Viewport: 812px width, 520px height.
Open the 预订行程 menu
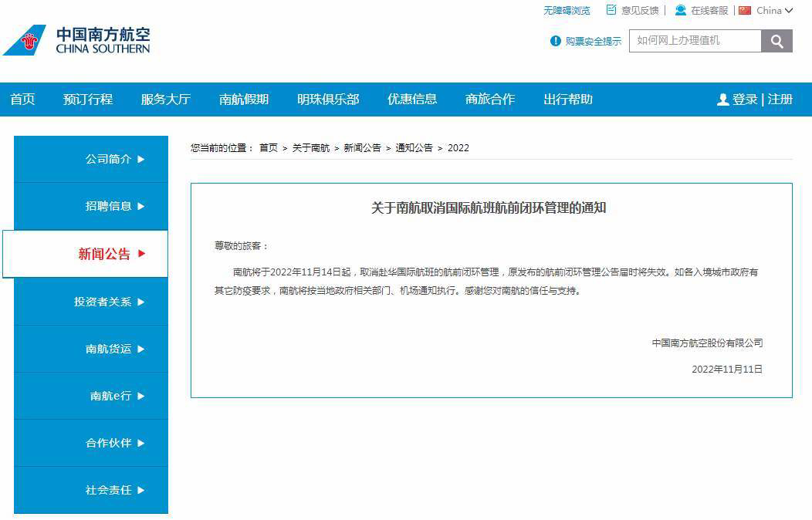88,100
